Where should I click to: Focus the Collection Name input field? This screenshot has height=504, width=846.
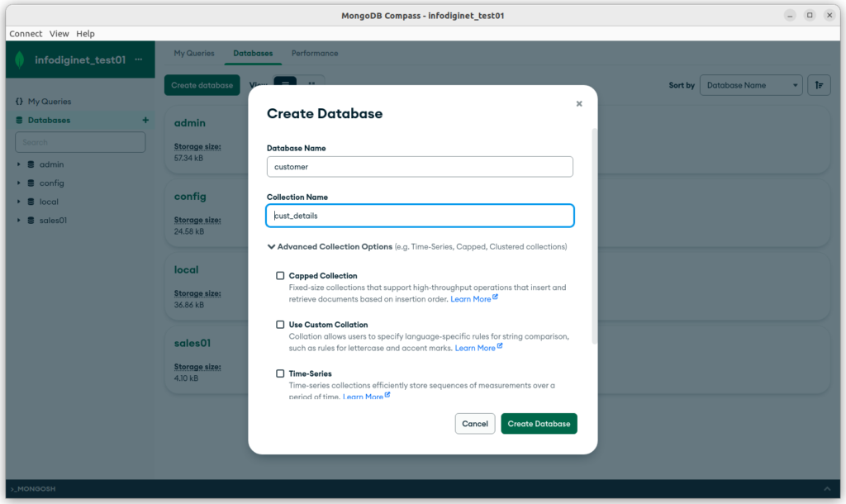pos(420,216)
